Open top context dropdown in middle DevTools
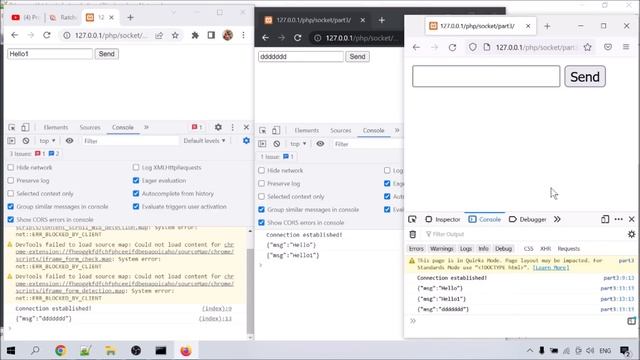This screenshot has height=360, width=640. [x=298, y=144]
